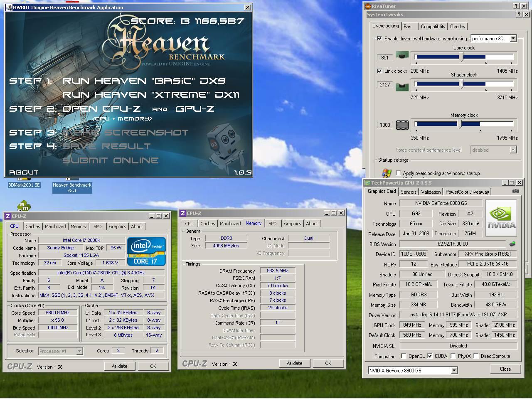Open the About tab in CPU-Z processor window
The image size is (532, 399).
coord(137,227)
